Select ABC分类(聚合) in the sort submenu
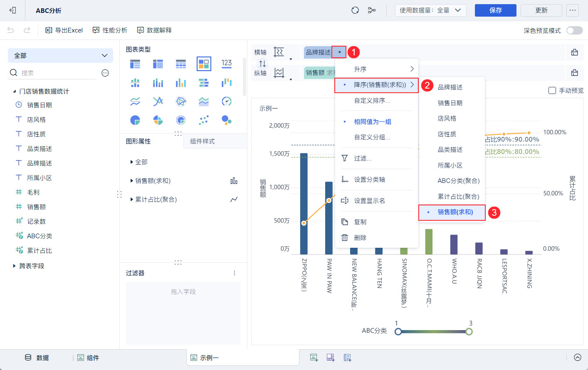The height and width of the screenshot is (370, 588). pos(452,181)
